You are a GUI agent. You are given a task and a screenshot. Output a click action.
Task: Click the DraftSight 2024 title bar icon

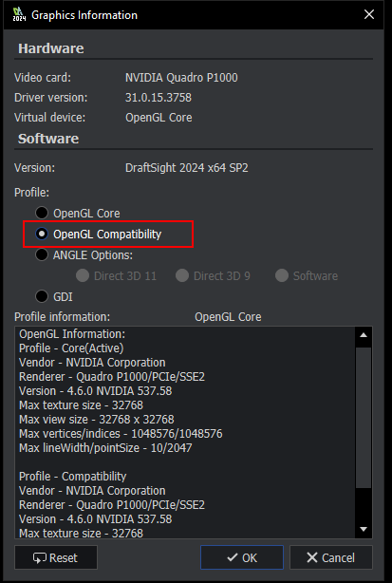(19, 14)
